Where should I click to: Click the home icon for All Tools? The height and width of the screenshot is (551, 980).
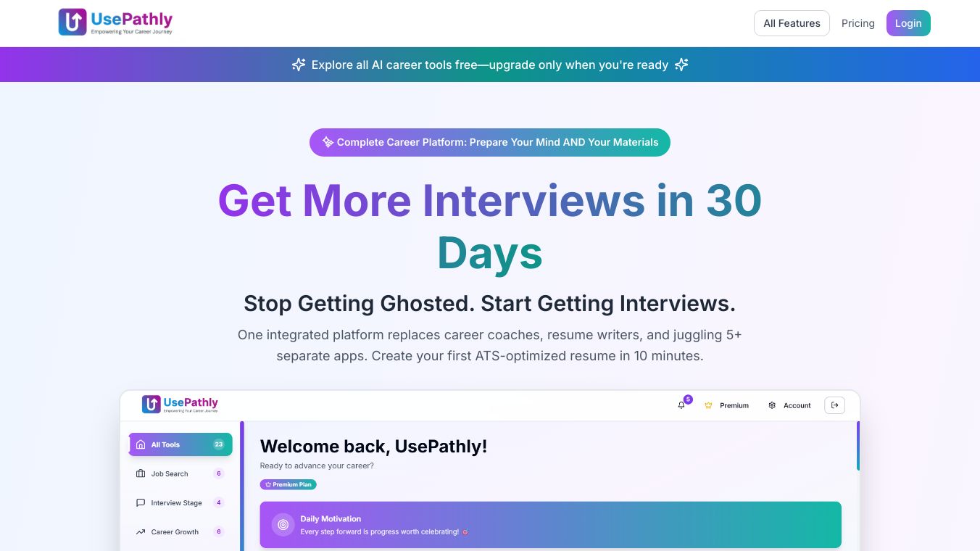pos(141,444)
